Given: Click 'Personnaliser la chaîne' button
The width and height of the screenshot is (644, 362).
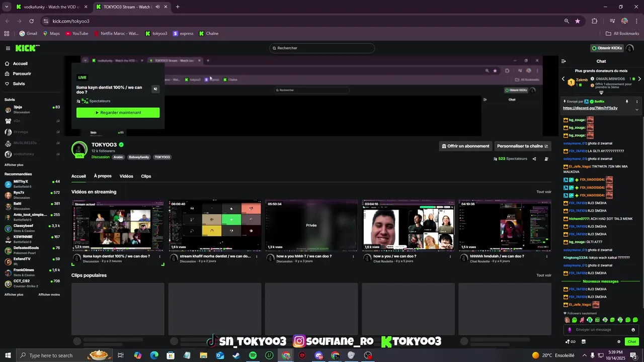Looking at the screenshot, I should coord(523,146).
